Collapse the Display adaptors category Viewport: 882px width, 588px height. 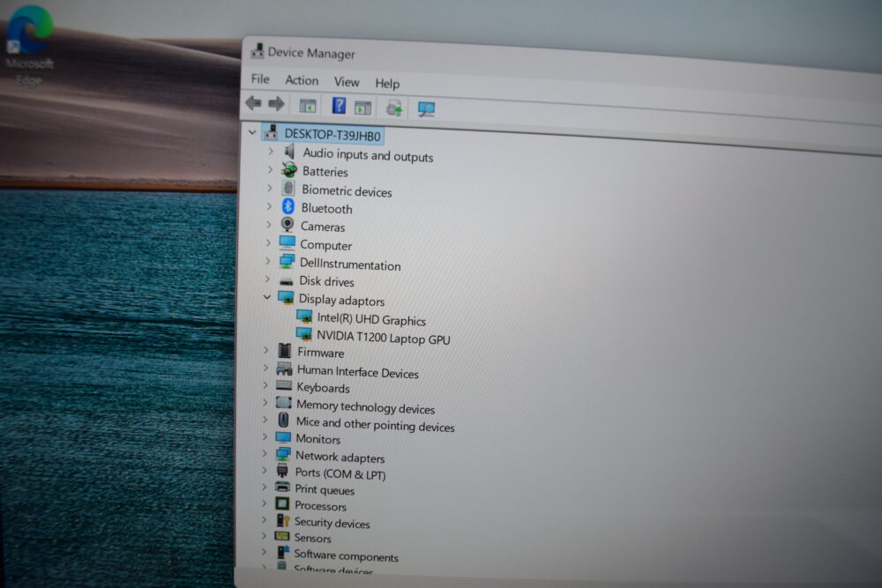(x=266, y=297)
